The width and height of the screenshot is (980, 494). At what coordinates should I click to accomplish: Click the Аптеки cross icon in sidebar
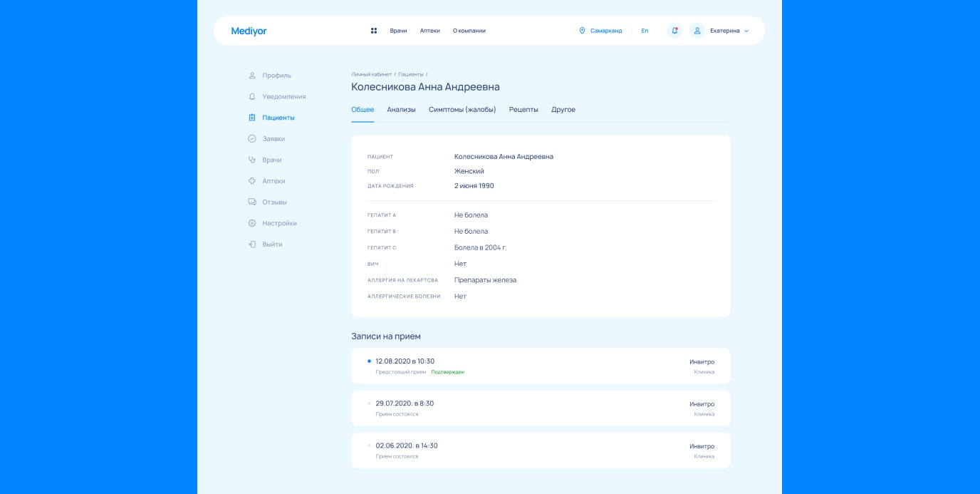252,181
